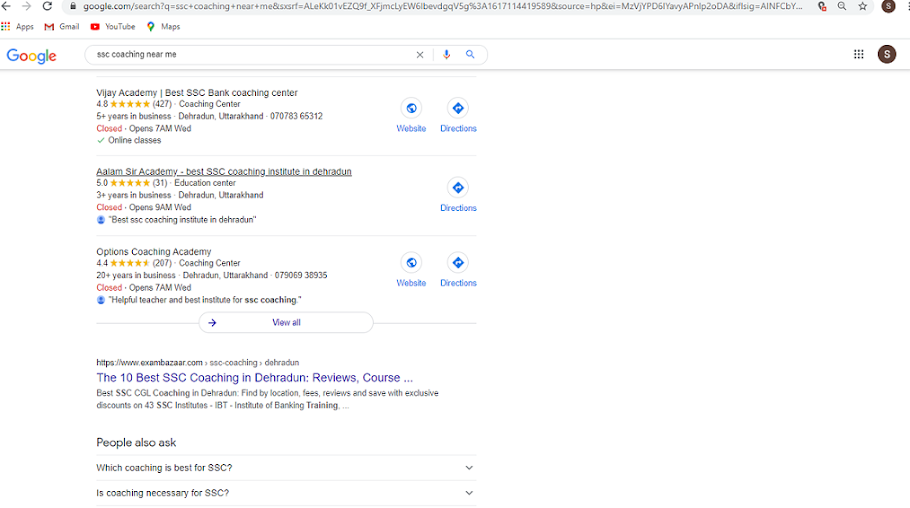Open the YouTube bookmark
This screenshot has height=508, width=910.
click(x=113, y=27)
